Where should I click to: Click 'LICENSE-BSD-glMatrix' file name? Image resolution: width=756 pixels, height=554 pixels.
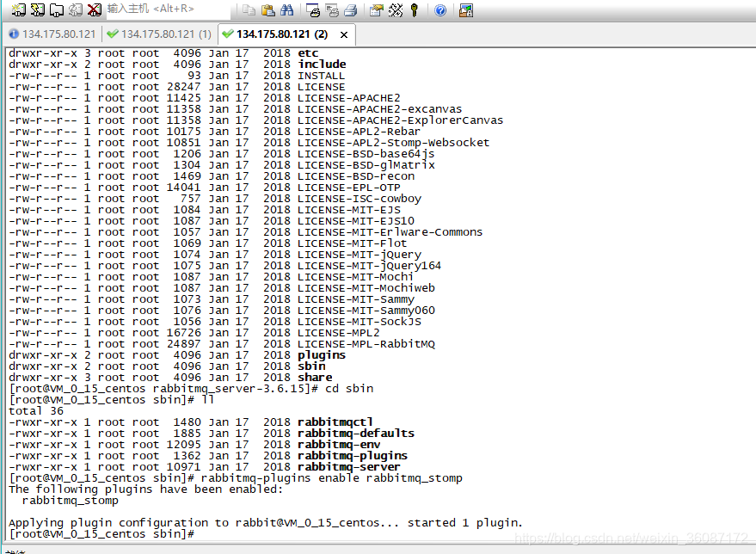click(366, 165)
